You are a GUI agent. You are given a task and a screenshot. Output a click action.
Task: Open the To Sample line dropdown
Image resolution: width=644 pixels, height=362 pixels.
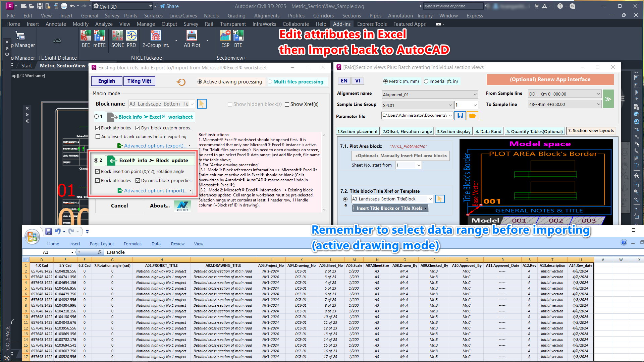point(598,104)
